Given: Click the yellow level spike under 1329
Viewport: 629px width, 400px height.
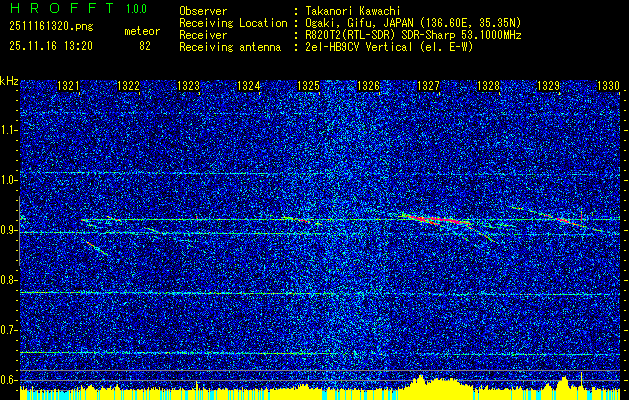Looking at the screenshot, I should 581,380.
